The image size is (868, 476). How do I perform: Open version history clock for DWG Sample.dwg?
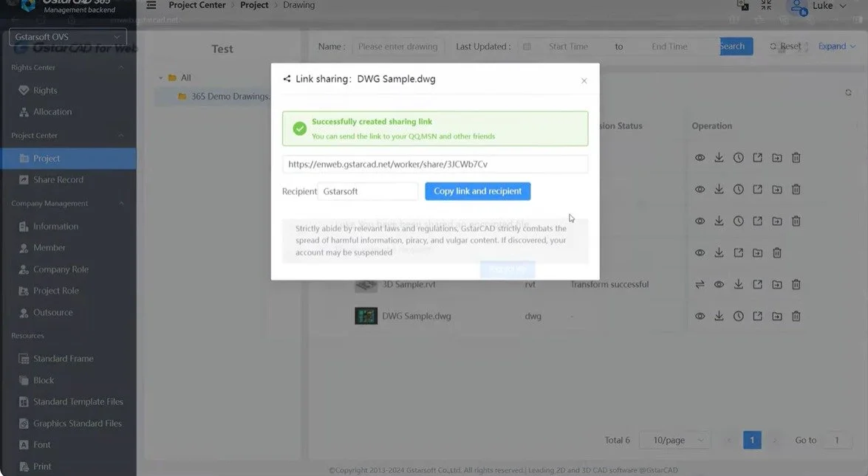click(738, 317)
